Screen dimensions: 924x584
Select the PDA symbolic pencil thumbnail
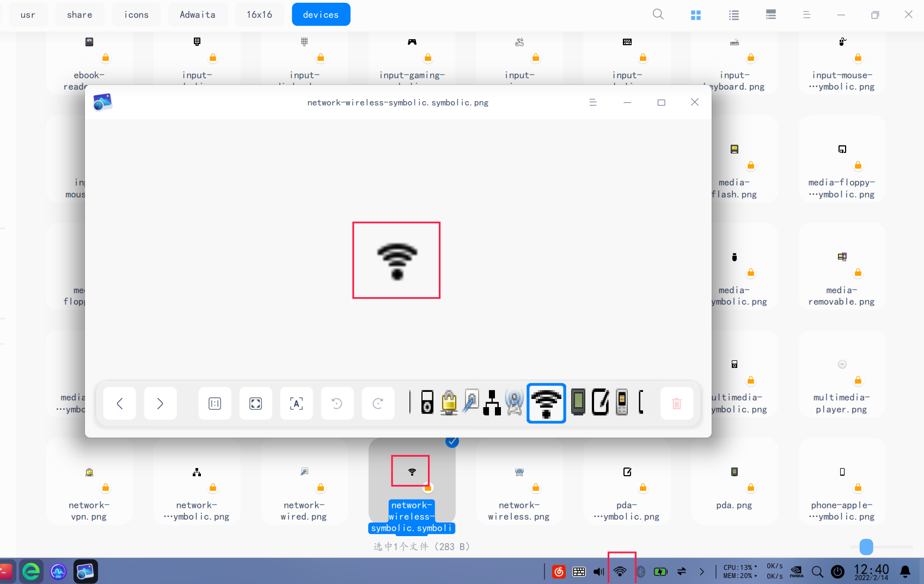pyautogui.click(x=600, y=403)
